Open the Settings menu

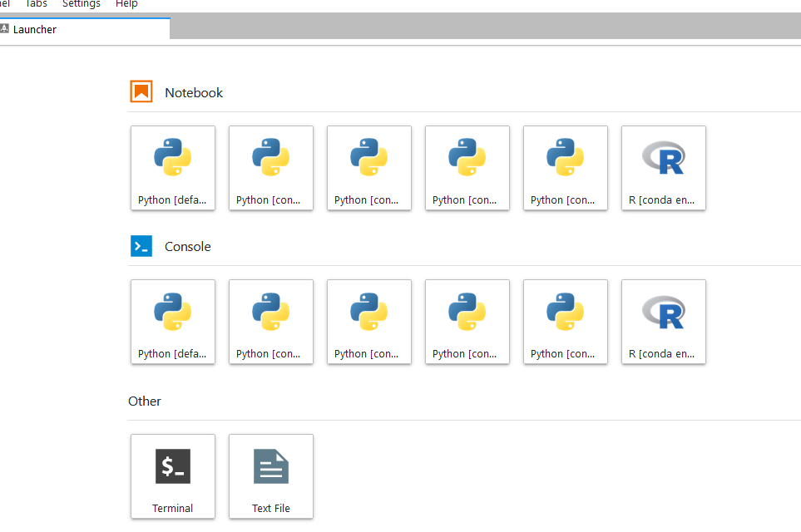tap(82, 4)
